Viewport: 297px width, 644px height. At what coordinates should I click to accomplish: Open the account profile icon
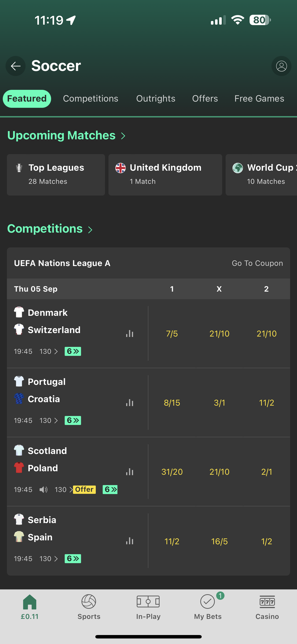point(281,66)
